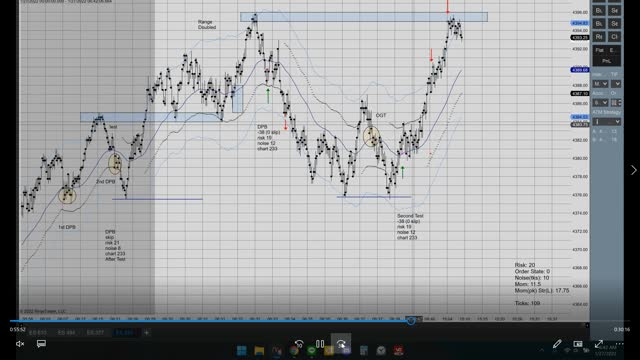
Task: Open the TIF dropdown
Action: (x=616, y=84)
